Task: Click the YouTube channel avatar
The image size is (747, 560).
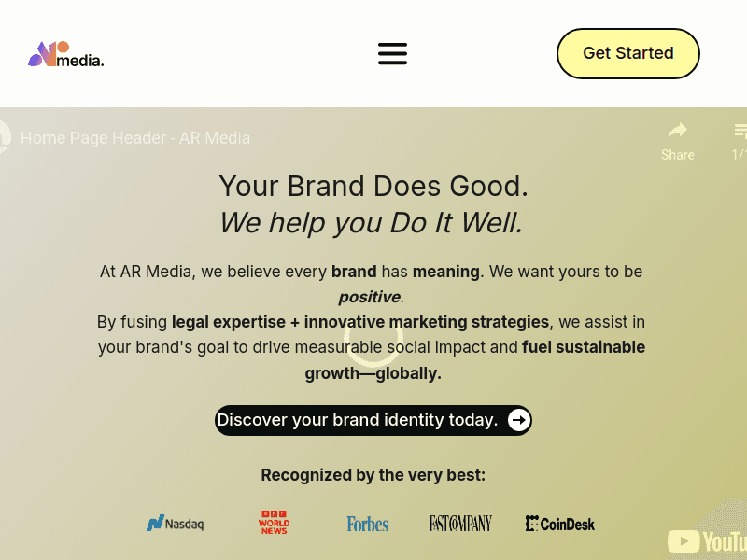Action: tap(4, 137)
